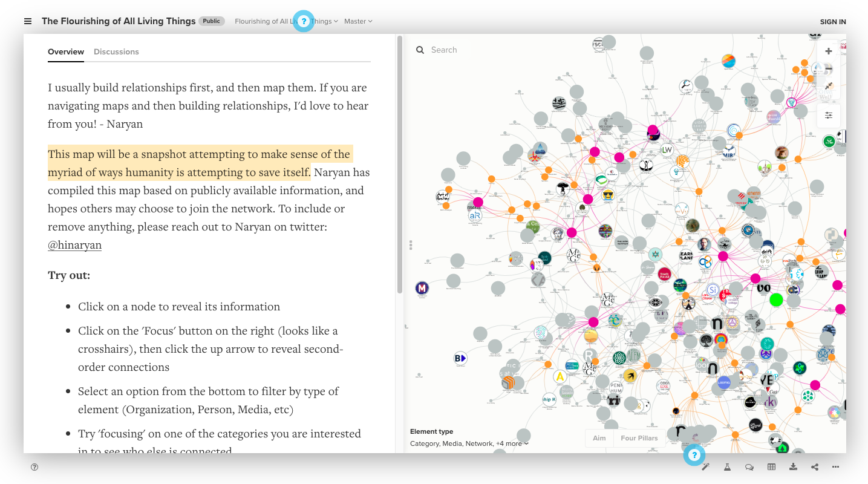
Task: Open the lab flask icon
Action: pyautogui.click(x=727, y=467)
